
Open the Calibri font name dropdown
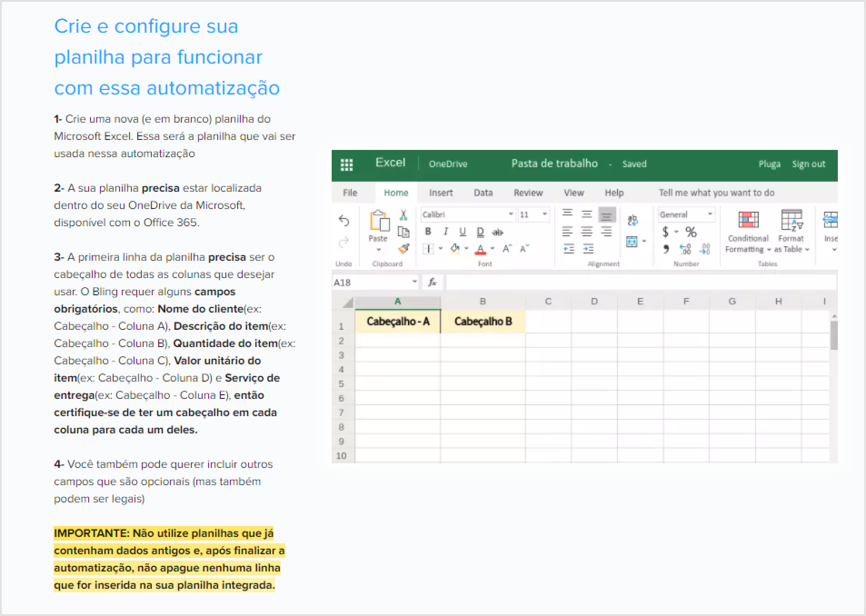pyautogui.click(x=511, y=214)
